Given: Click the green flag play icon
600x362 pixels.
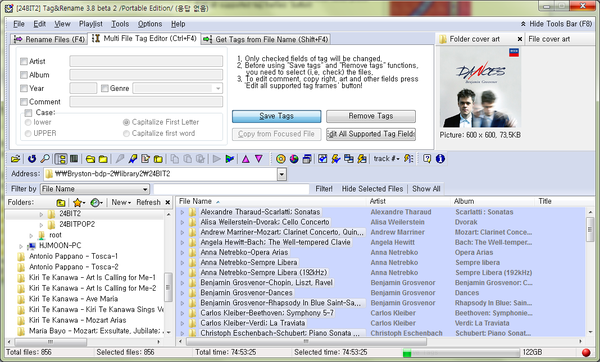Looking at the screenshot, I should point(230,159).
